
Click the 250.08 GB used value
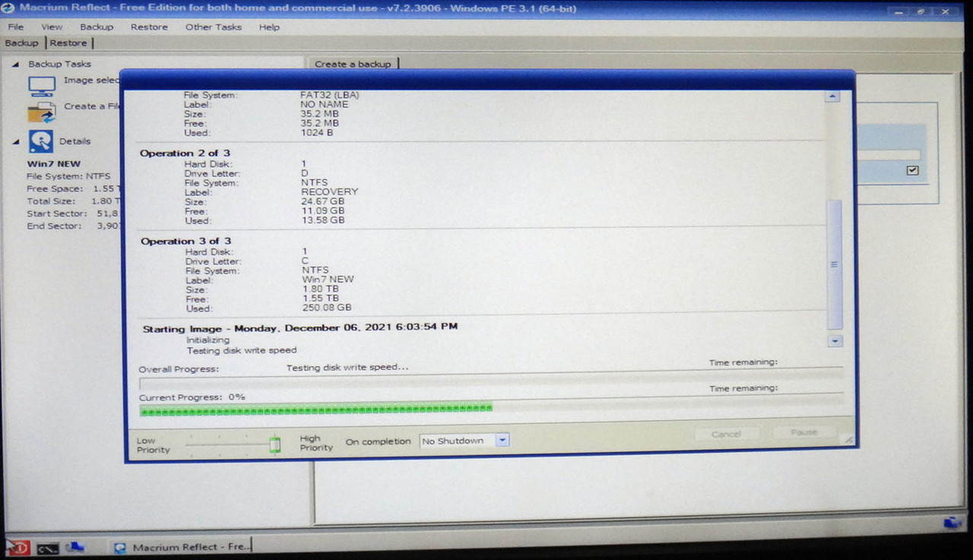pos(326,308)
